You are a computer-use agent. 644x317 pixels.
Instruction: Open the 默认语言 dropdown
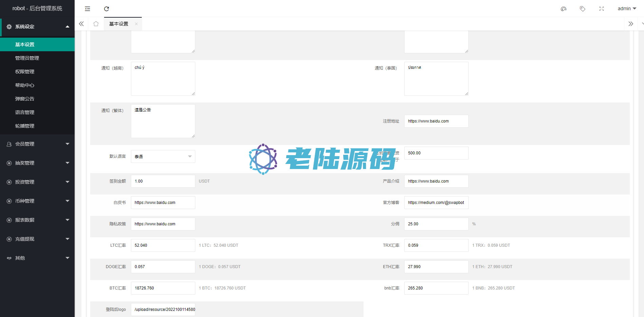(163, 156)
